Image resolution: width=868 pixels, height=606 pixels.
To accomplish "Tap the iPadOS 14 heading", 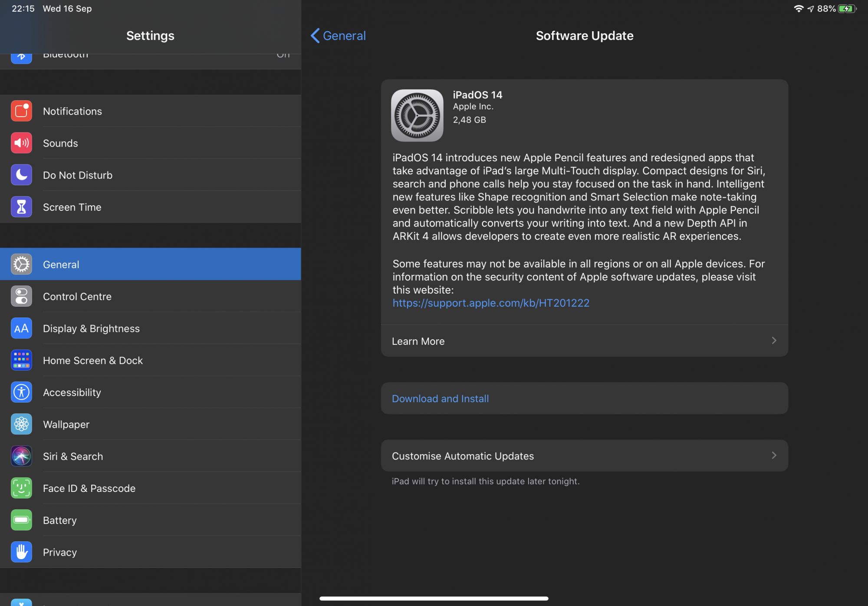I will tap(477, 95).
